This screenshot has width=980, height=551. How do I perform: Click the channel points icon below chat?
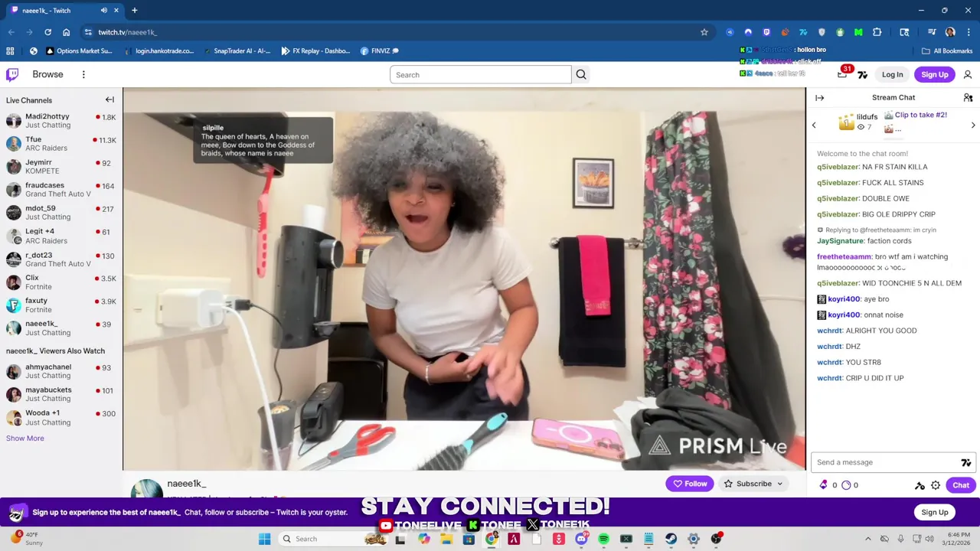[x=846, y=484]
